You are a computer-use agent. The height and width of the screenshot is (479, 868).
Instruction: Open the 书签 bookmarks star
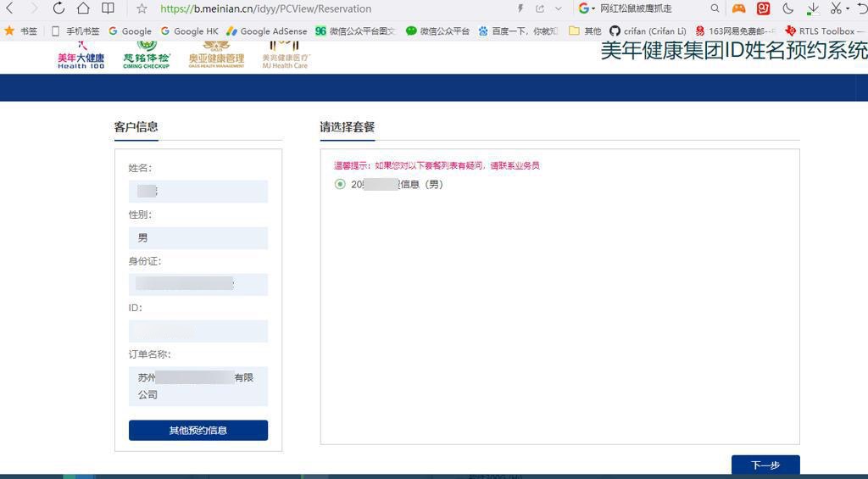20,31
